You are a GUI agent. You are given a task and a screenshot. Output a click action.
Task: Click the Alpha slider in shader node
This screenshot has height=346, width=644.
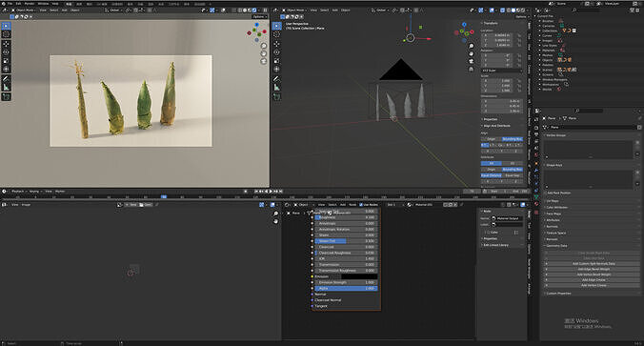tap(346, 289)
